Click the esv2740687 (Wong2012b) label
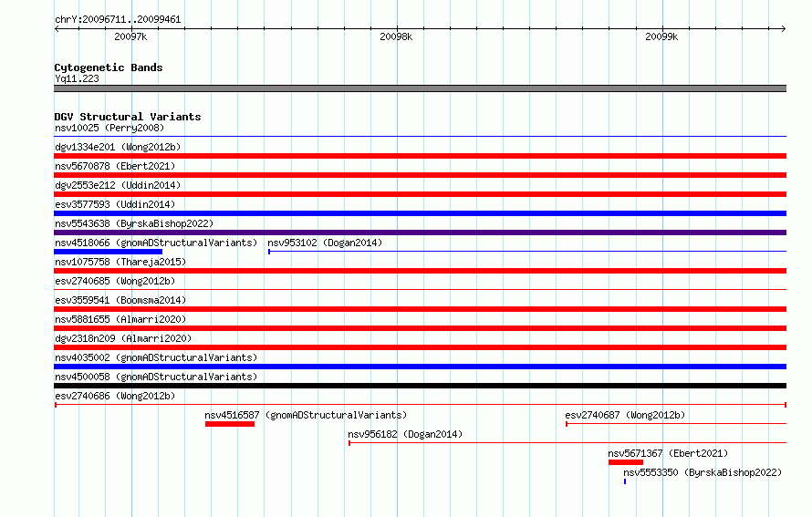 tap(625, 415)
